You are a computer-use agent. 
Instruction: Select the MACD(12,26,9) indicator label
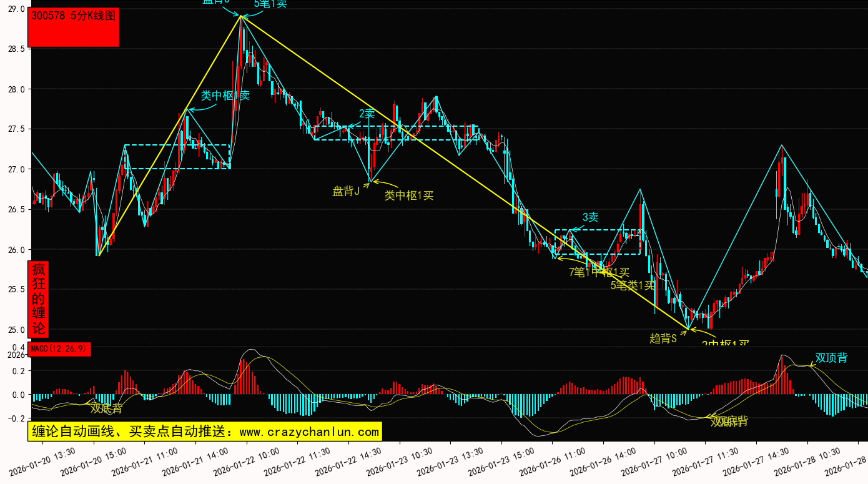click(60, 348)
